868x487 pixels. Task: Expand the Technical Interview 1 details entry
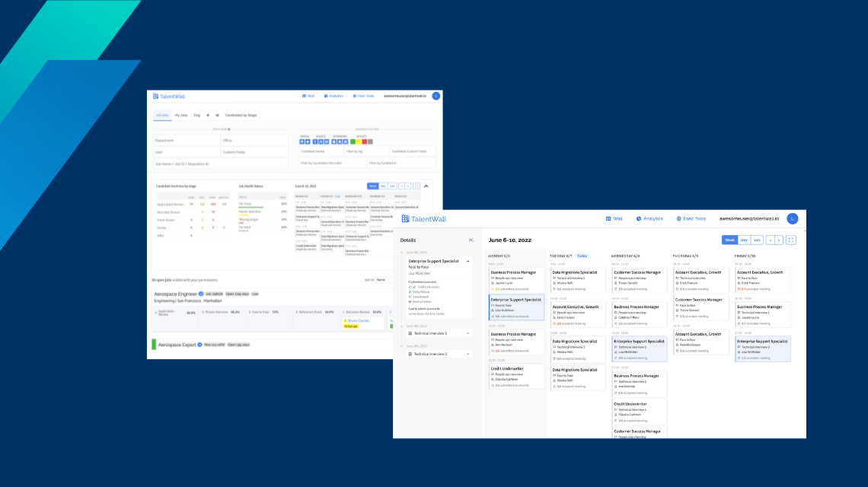468,333
